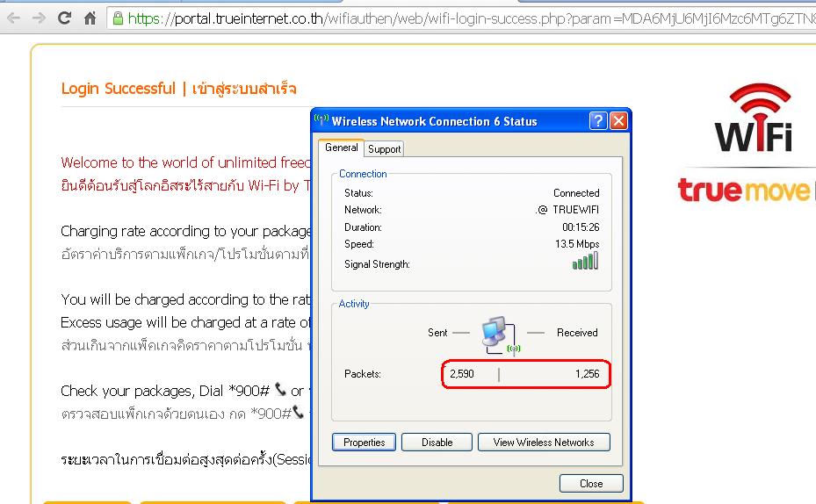Open help with the dialog's question-mark button
Viewport: 816px width, 504px height.
pyautogui.click(x=598, y=120)
